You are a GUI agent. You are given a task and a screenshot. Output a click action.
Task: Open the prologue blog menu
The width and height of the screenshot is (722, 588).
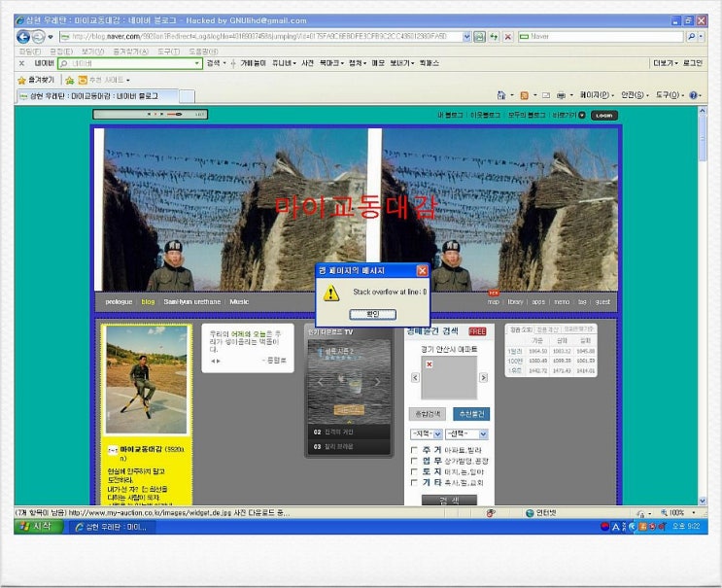click(x=119, y=301)
